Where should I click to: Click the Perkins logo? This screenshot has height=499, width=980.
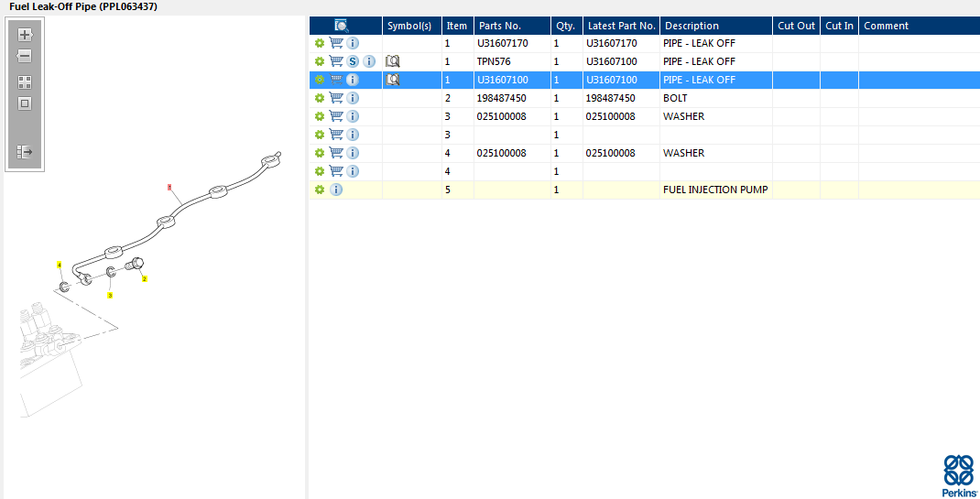pyautogui.click(x=959, y=476)
